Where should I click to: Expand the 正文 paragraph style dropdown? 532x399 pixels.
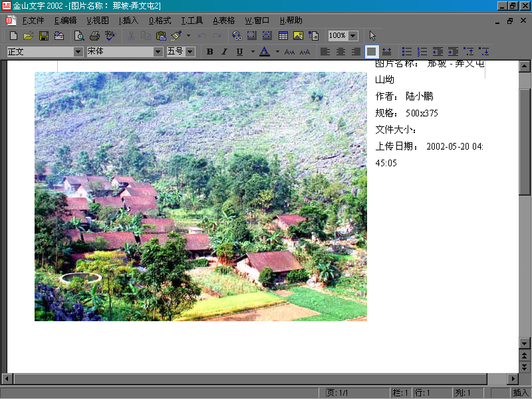point(78,51)
